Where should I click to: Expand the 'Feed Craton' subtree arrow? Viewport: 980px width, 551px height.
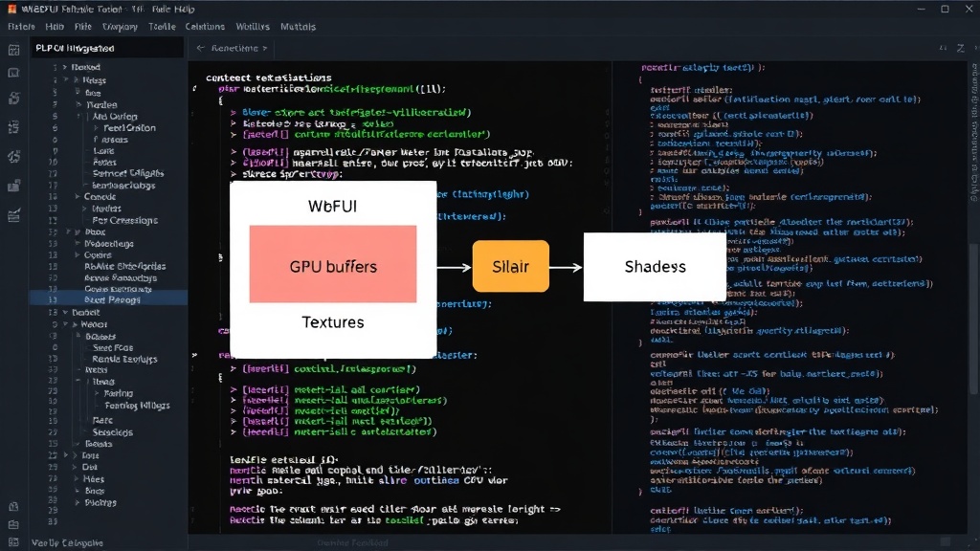[97, 128]
